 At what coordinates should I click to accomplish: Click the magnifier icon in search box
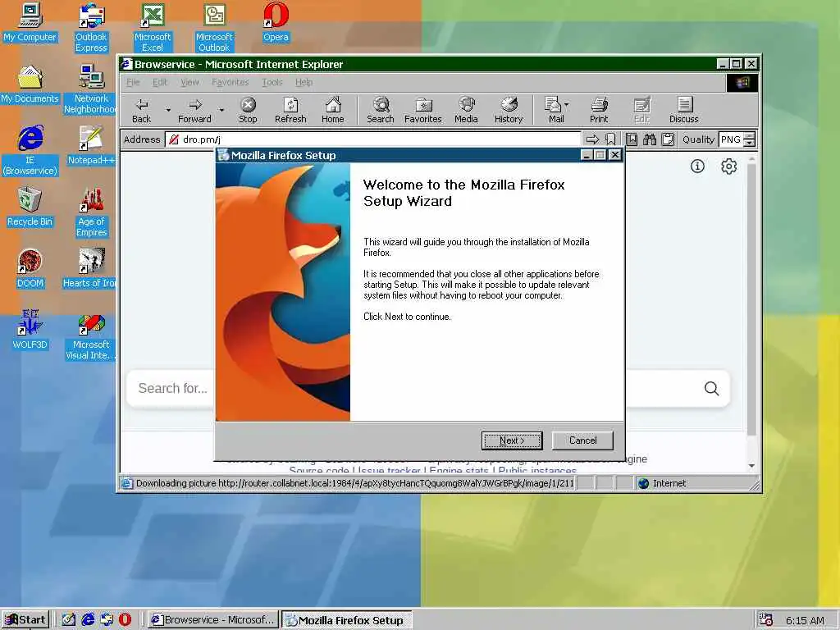[711, 388]
